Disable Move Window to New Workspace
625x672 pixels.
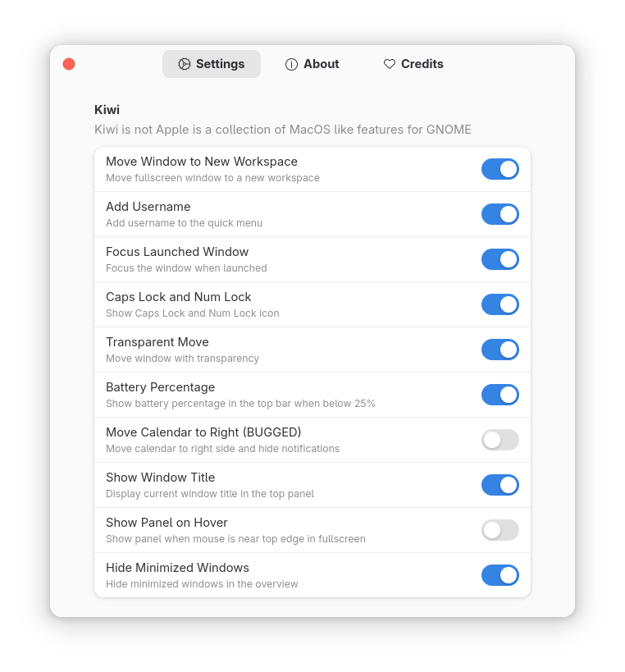(500, 169)
